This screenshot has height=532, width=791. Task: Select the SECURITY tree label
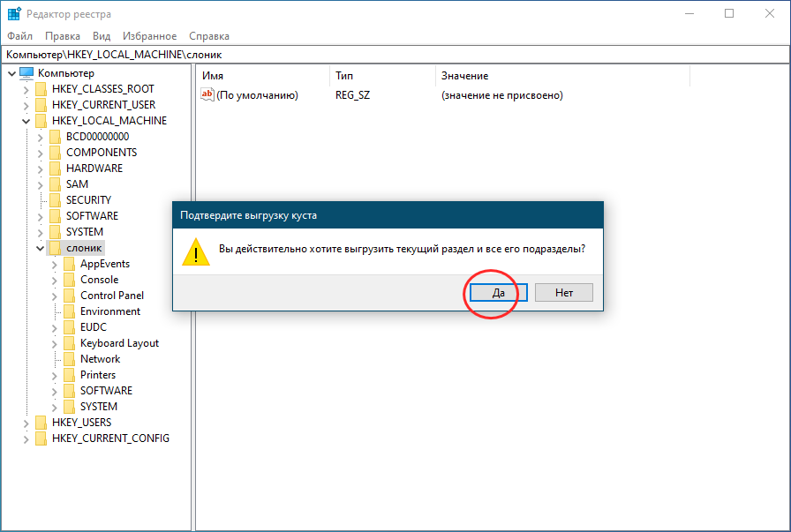tap(88, 200)
